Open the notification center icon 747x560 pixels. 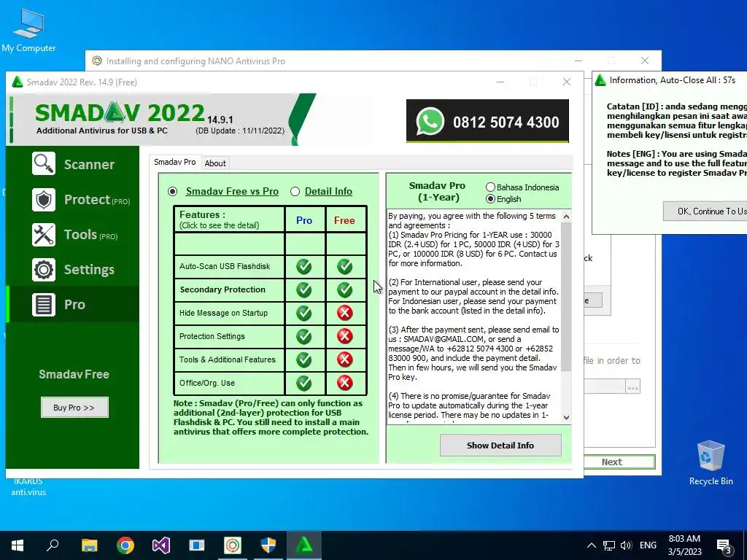point(724,545)
